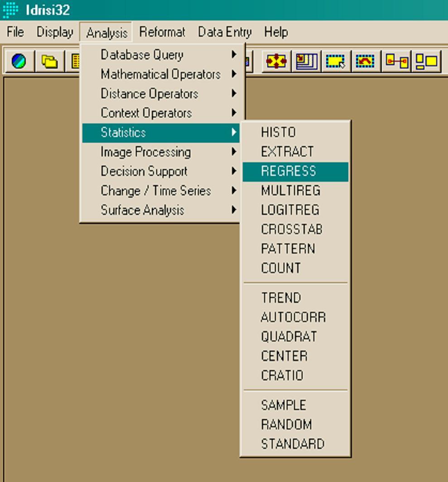
Task: Launch the STANDARD module
Action: (295, 444)
